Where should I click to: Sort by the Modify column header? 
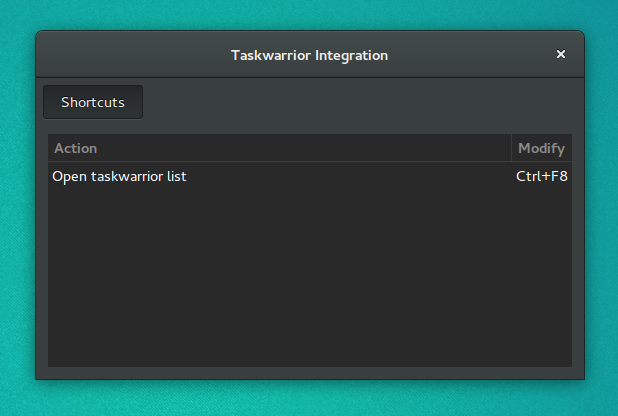point(542,148)
